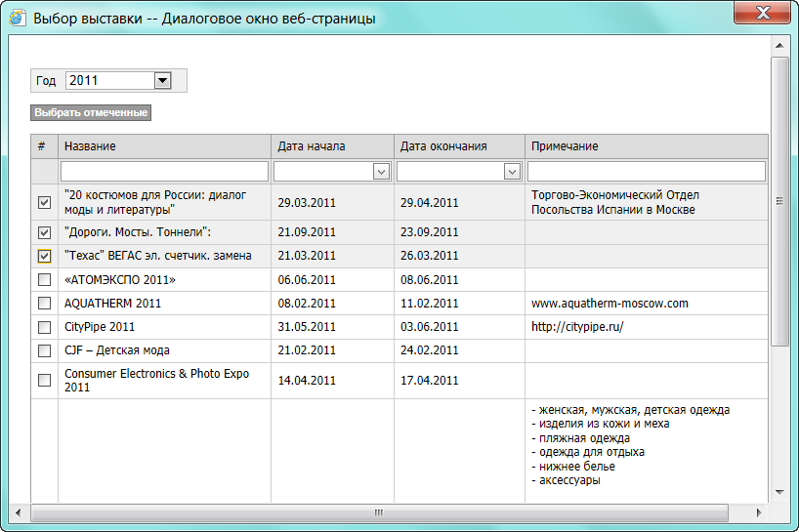
Task: Click the web page icon in title bar
Action: 18,19
